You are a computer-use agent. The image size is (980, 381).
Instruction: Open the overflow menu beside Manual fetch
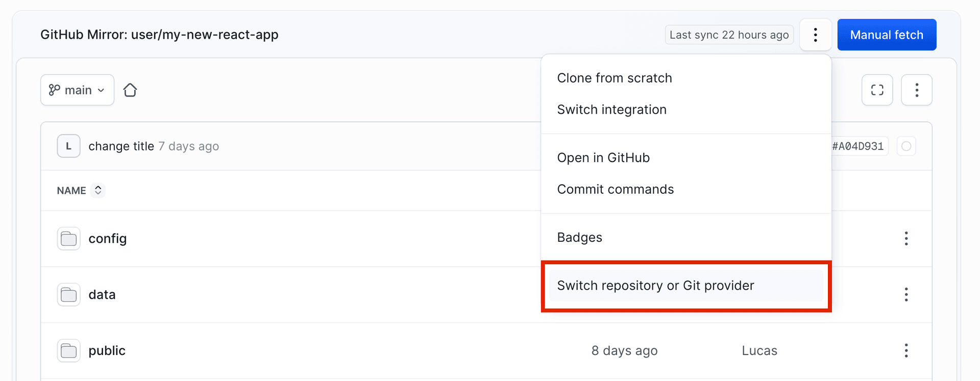[x=815, y=35]
